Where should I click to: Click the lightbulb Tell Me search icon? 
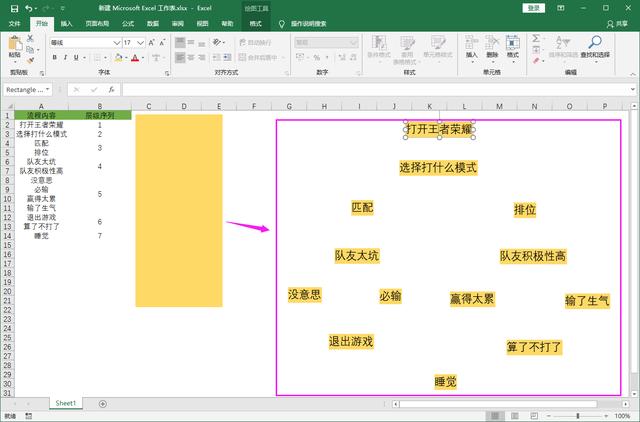click(282, 24)
